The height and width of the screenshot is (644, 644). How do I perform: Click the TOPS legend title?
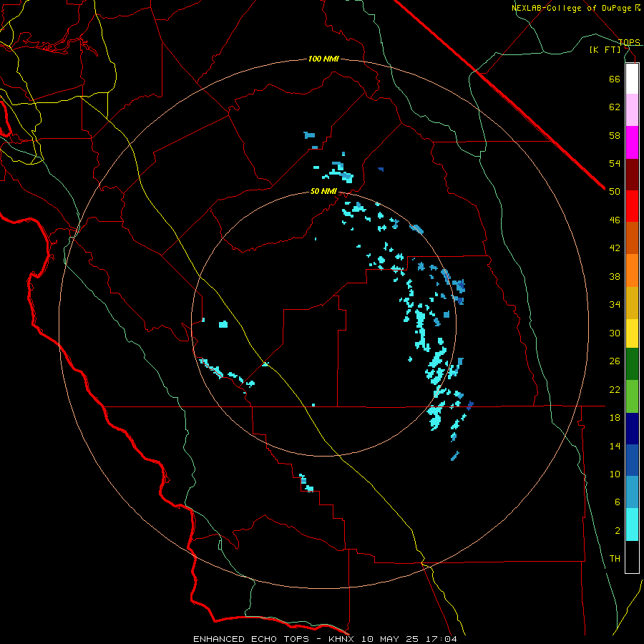tap(629, 42)
